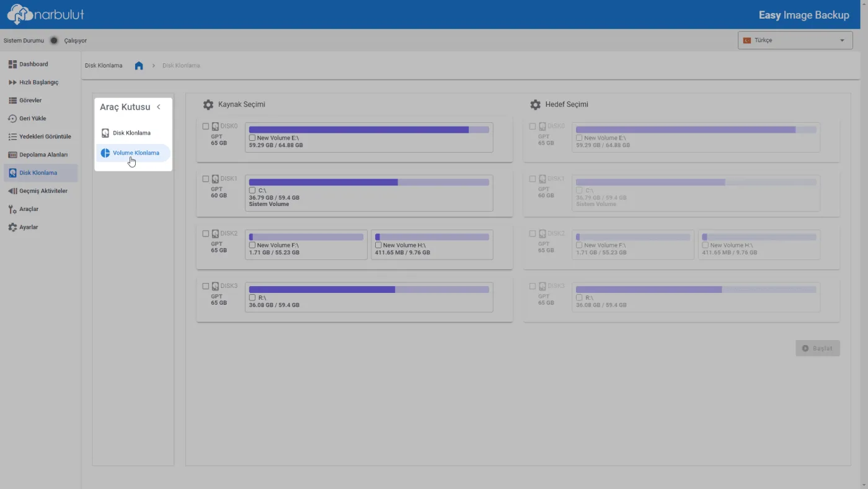Open the Türkçe language dropdown
Image resolution: width=868 pixels, height=489 pixels.
(795, 40)
